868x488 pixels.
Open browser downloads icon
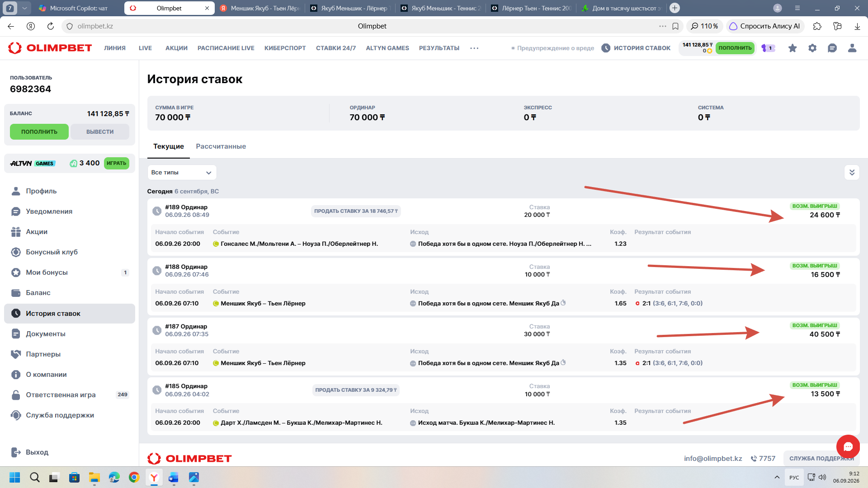857,26
